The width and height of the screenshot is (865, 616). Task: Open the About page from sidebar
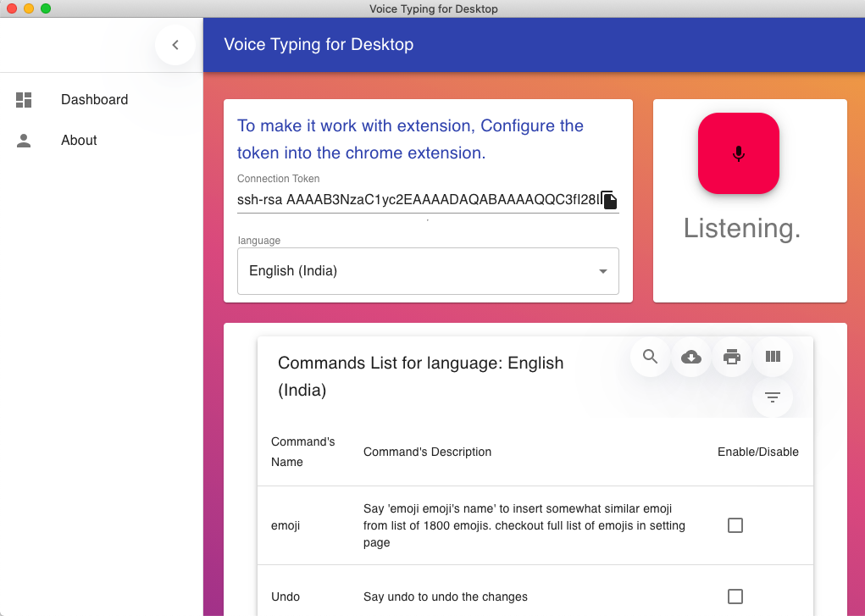click(102, 140)
